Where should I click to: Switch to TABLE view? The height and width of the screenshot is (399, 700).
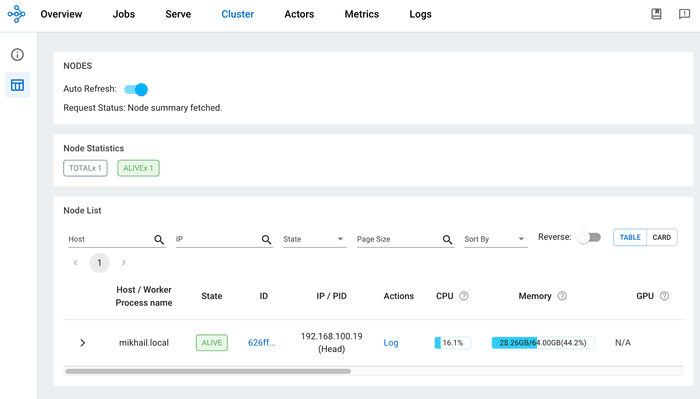tap(630, 237)
